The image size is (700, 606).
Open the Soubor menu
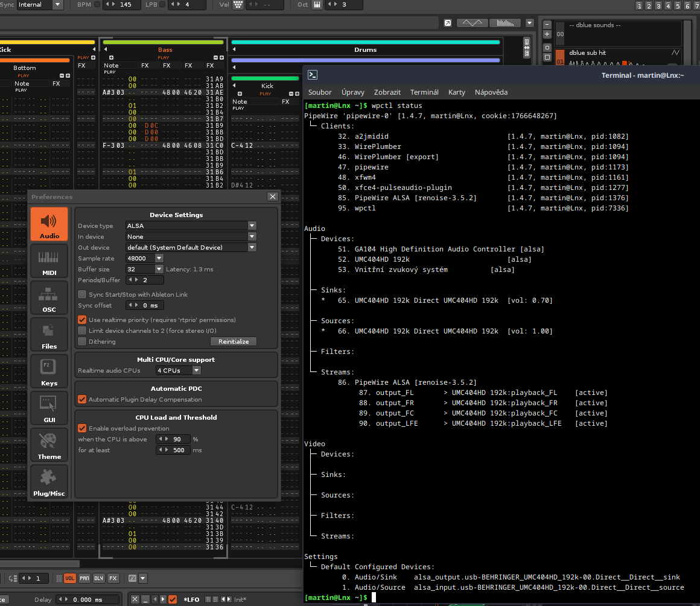[x=320, y=92]
